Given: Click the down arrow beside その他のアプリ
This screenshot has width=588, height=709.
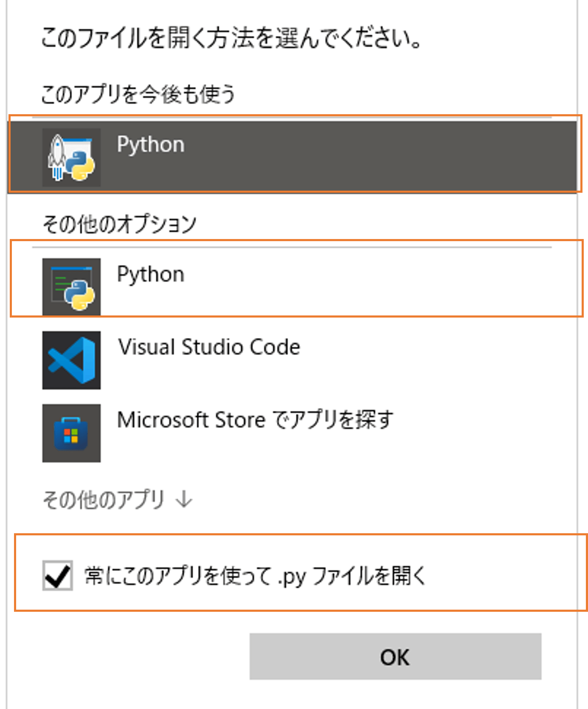Looking at the screenshot, I should [x=184, y=499].
